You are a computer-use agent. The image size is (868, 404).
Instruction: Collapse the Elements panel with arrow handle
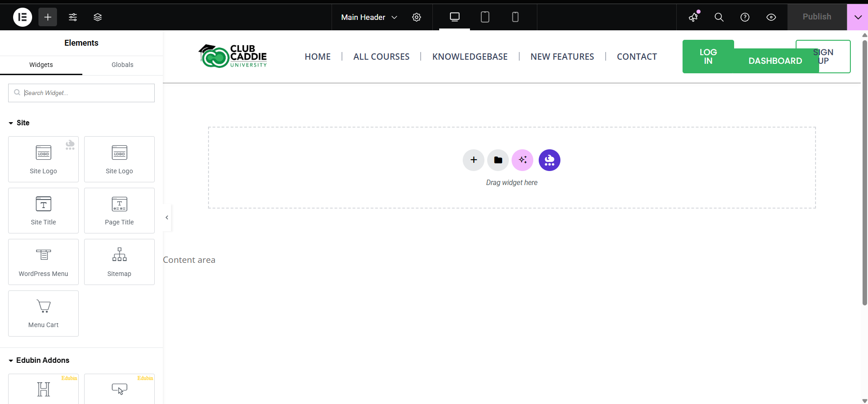pos(167,218)
